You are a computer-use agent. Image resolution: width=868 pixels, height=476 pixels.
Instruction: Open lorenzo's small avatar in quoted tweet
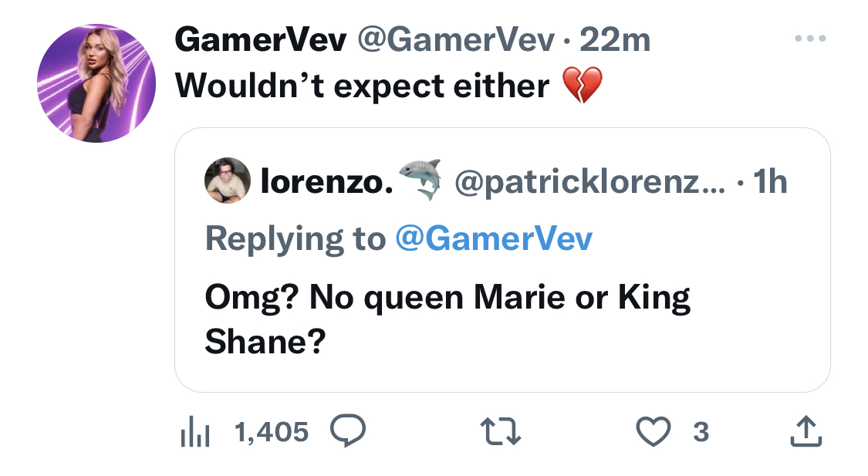[x=228, y=181]
